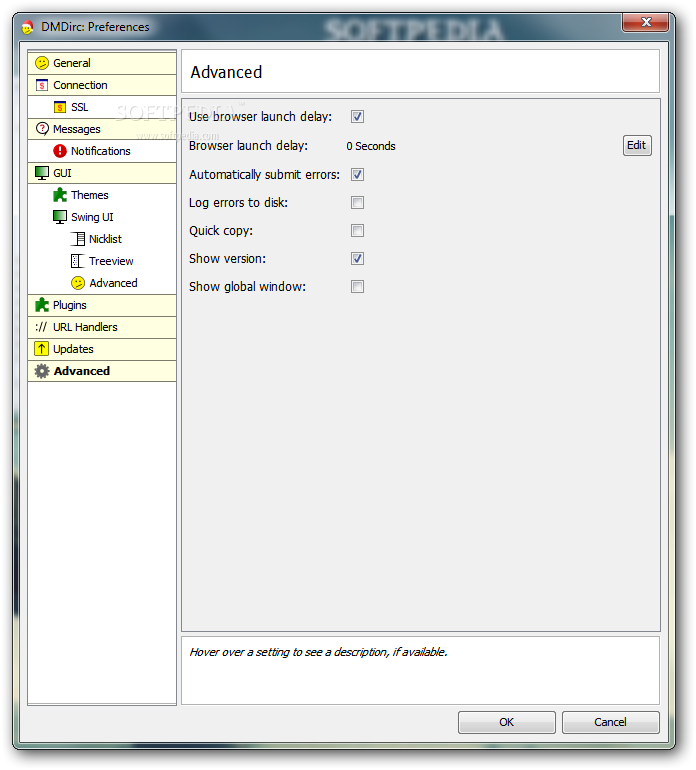Select Advanced under Swing UI
696x770 pixels.
tap(102, 283)
